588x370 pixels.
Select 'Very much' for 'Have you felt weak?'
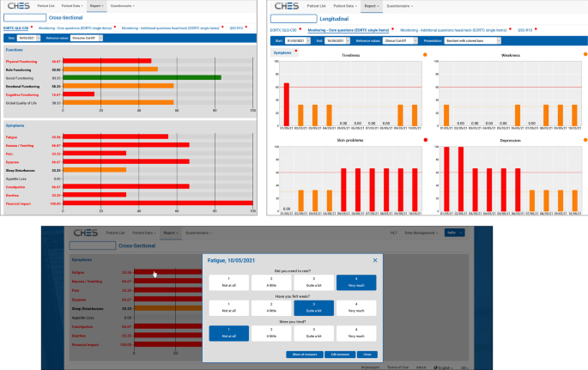[356, 308]
